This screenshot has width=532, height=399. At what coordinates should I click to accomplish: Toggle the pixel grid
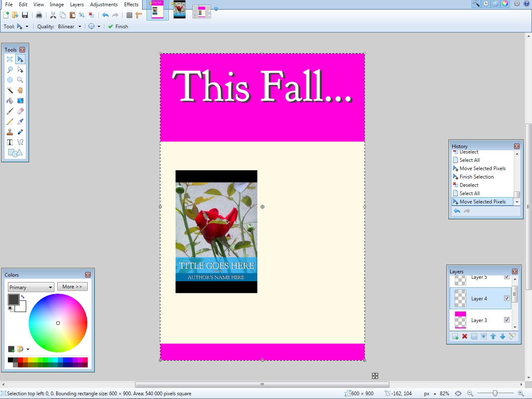129,15
